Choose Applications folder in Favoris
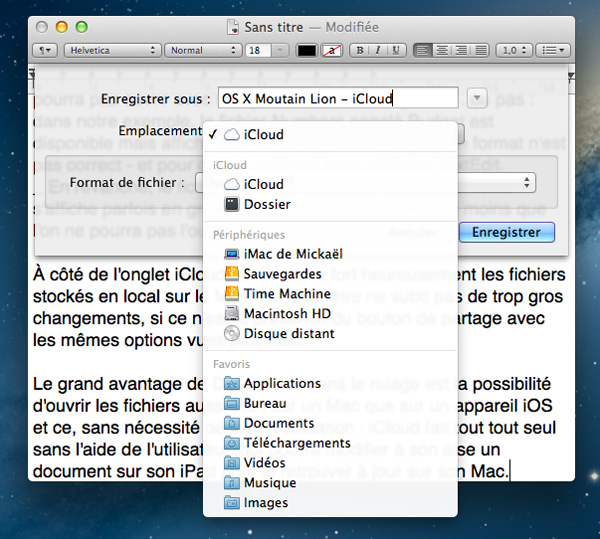Image resolution: width=600 pixels, height=539 pixels. (x=330, y=383)
